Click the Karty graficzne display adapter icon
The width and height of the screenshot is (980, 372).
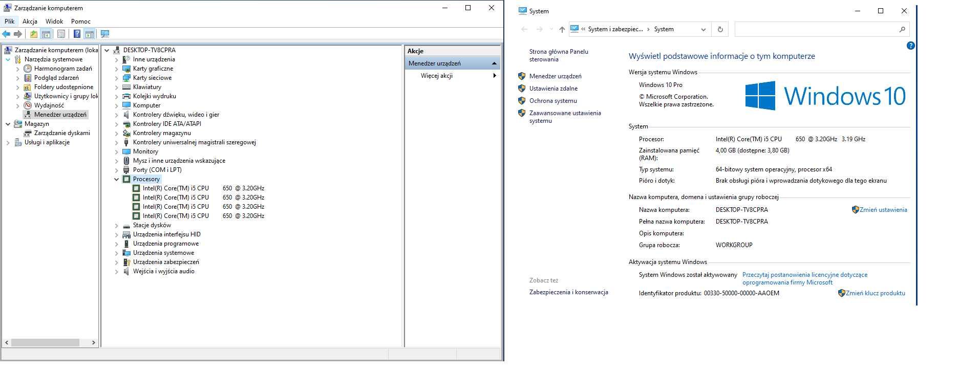click(126, 69)
